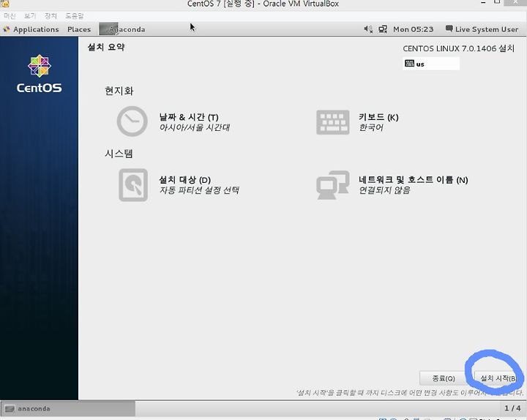The width and height of the screenshot is (527, 420).
Task: Open the Applications menu
Action: coord(36,29)
